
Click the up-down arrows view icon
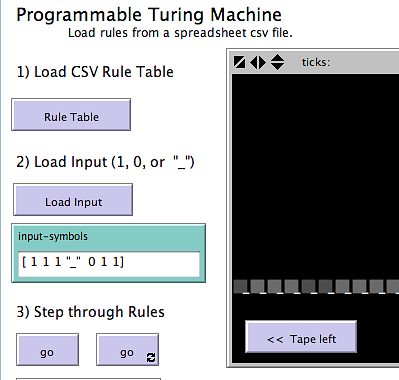pos(277,62)
